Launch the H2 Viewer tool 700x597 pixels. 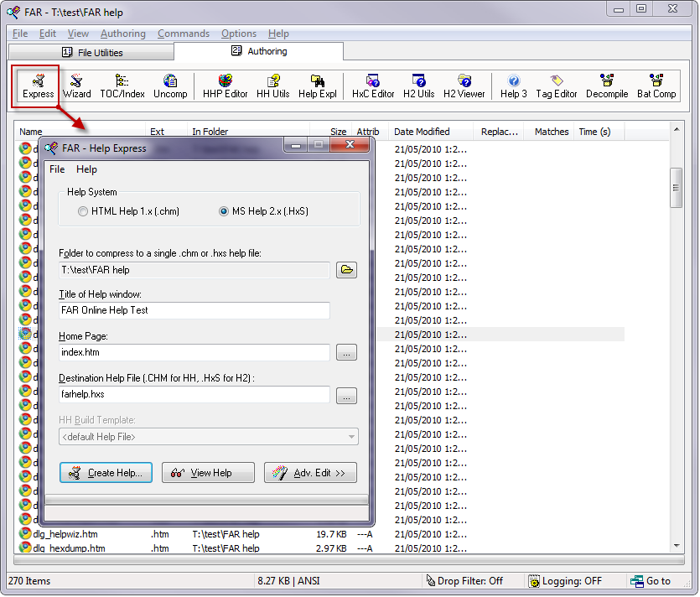(x=464, y=86)
